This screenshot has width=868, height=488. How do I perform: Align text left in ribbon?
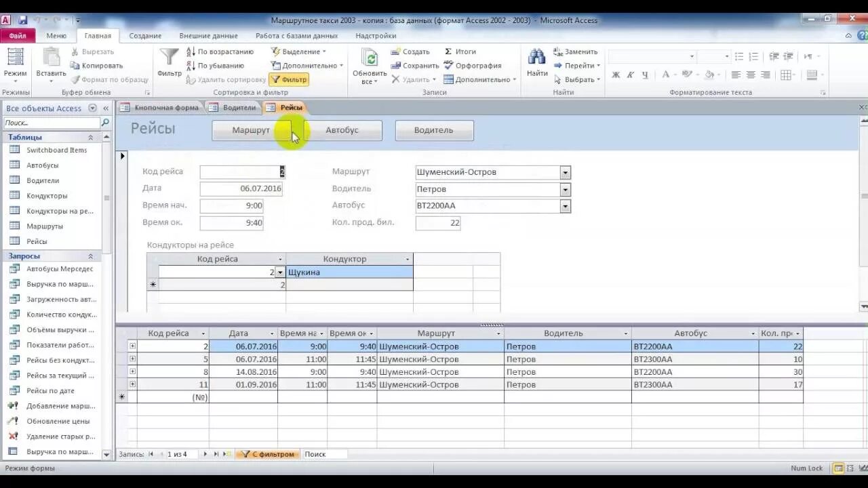(736, 75)
